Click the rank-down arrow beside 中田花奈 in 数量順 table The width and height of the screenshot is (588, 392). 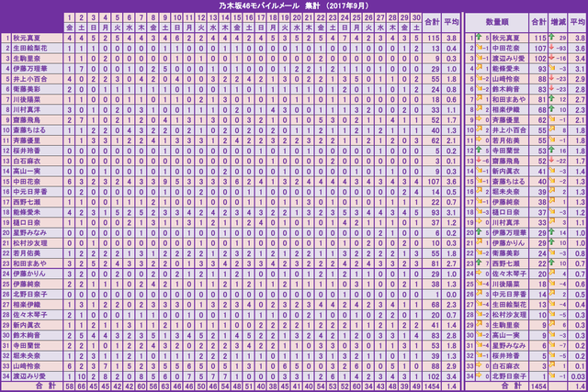click(479, 48)
